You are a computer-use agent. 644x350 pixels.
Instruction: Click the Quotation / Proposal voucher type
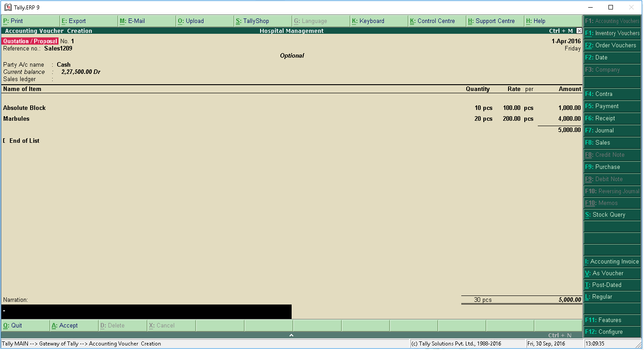click(x=30, y=41)
